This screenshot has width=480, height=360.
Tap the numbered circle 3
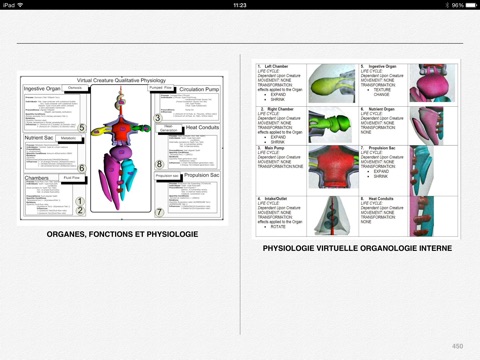coord(158,118)
